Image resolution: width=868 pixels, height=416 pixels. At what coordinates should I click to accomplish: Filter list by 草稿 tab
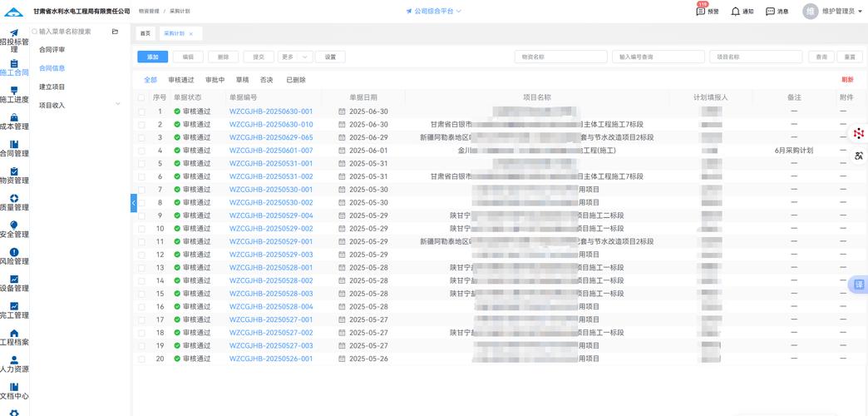(242, 80)
